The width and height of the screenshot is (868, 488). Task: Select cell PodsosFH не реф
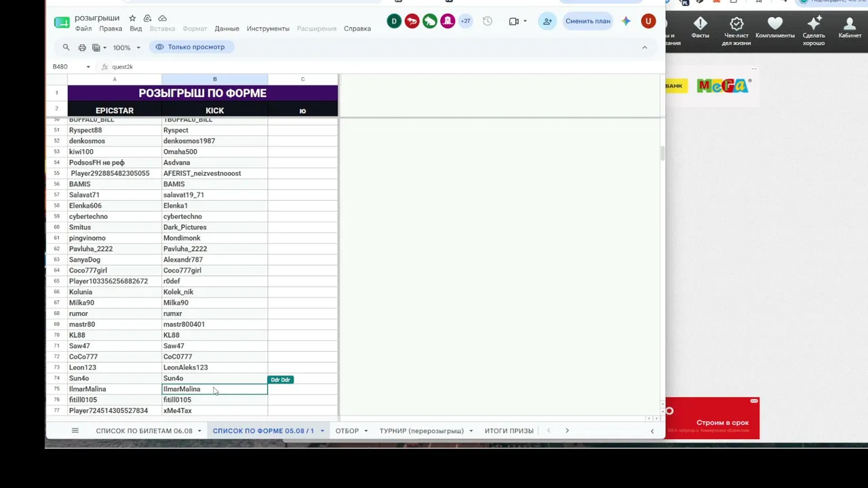tap(115, 163)
